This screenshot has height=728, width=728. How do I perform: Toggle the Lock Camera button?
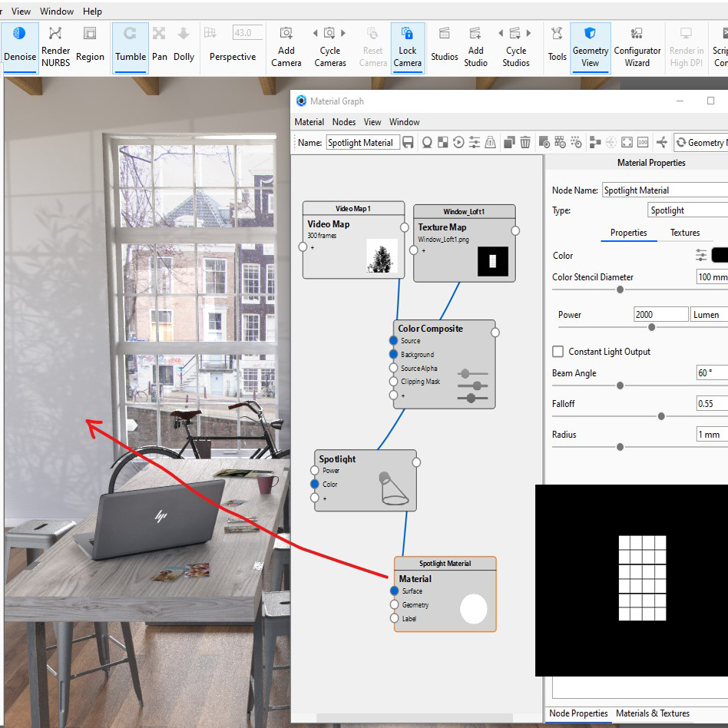407,45
